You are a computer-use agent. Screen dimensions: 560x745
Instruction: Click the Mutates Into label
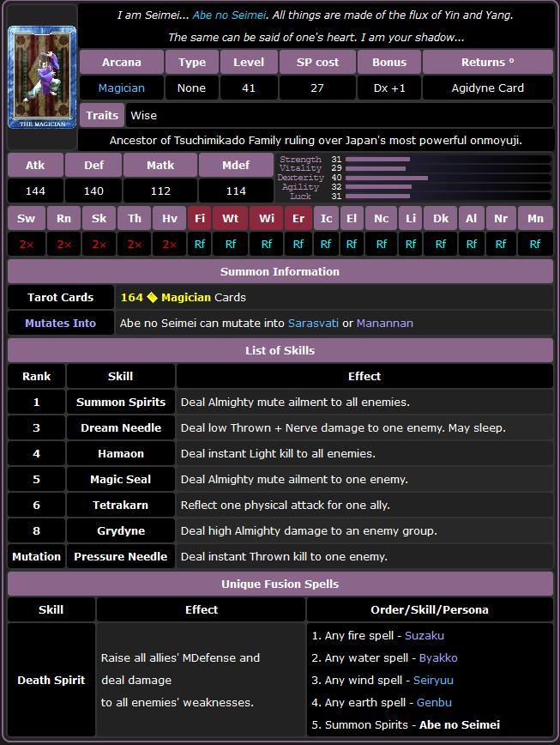pos(60,324)
